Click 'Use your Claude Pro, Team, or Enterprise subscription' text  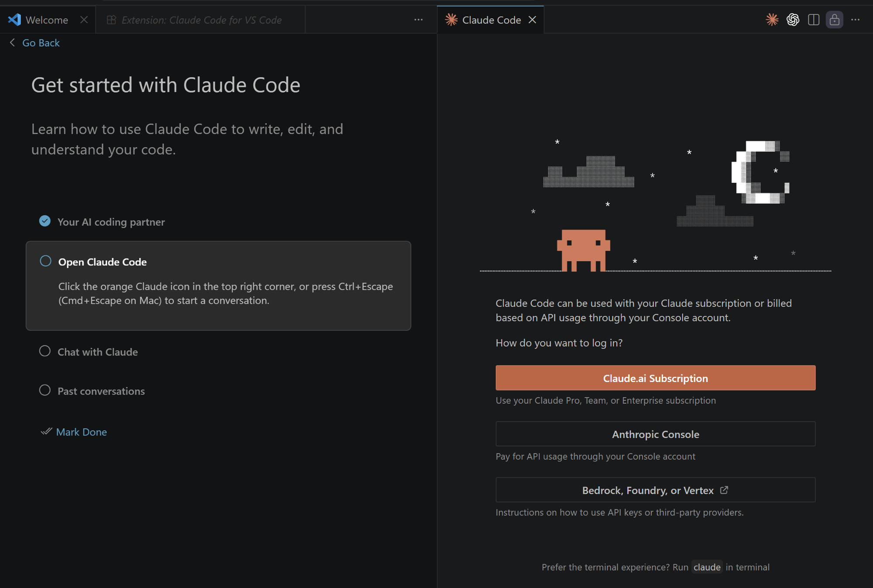605,400
